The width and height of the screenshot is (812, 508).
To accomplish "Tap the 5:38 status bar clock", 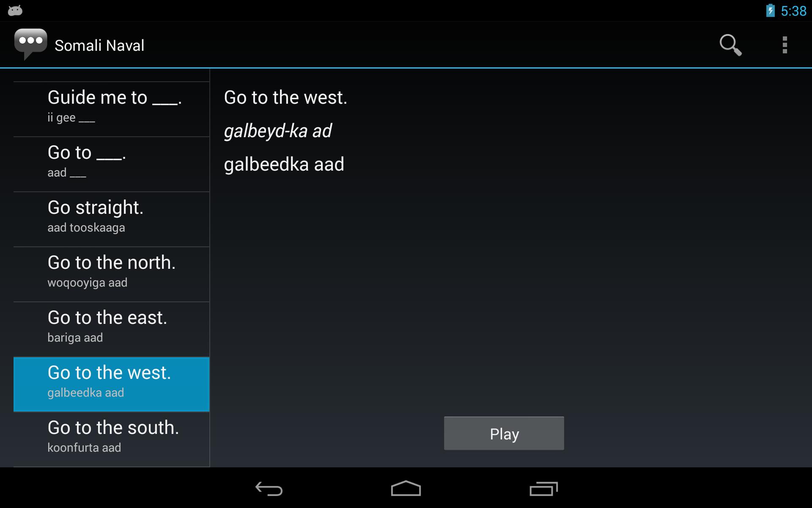I will (x=793, y=11).
